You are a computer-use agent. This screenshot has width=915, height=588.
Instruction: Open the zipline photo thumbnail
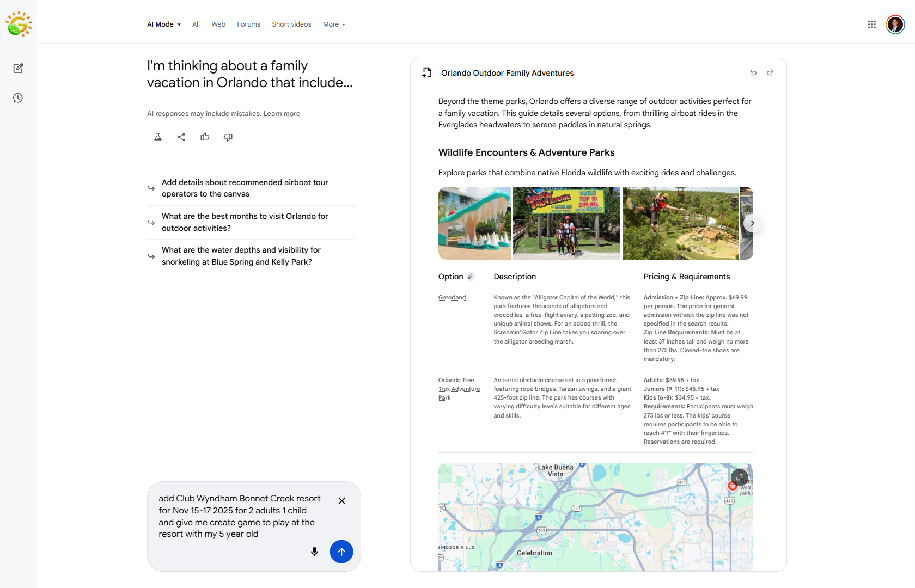566,223
